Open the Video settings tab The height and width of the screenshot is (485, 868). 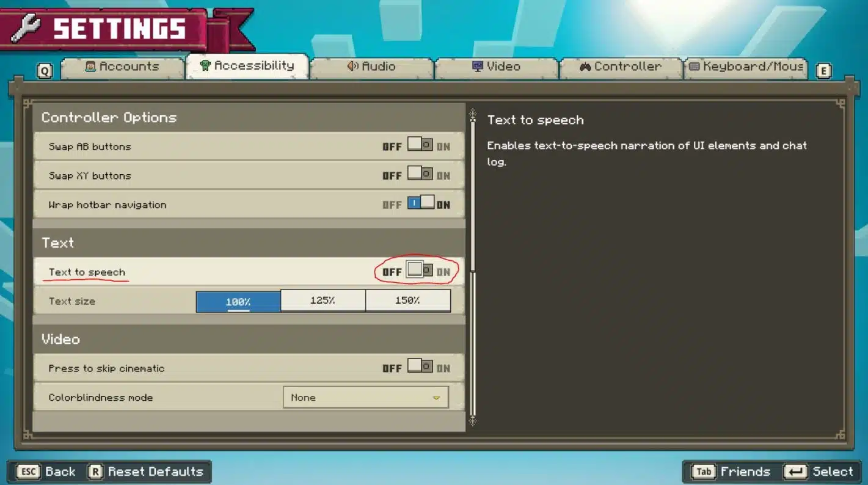[x=496, y=67]
